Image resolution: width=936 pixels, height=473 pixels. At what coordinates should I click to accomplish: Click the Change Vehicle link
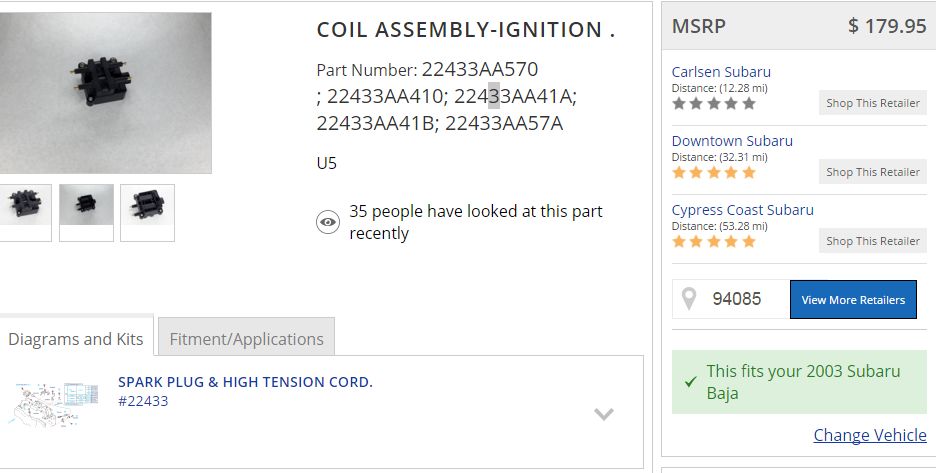point(870,435)
